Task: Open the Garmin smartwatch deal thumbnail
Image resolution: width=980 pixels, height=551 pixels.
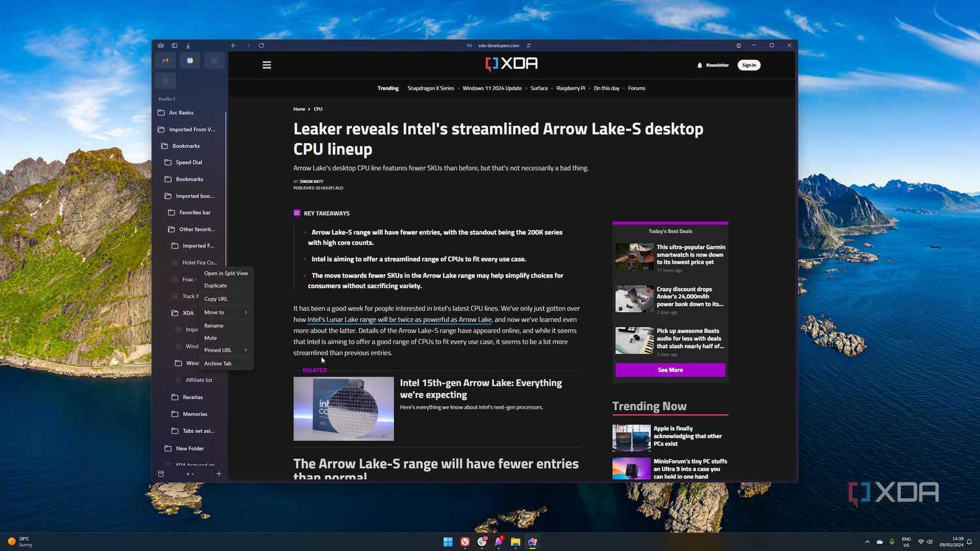Action: 634,257
